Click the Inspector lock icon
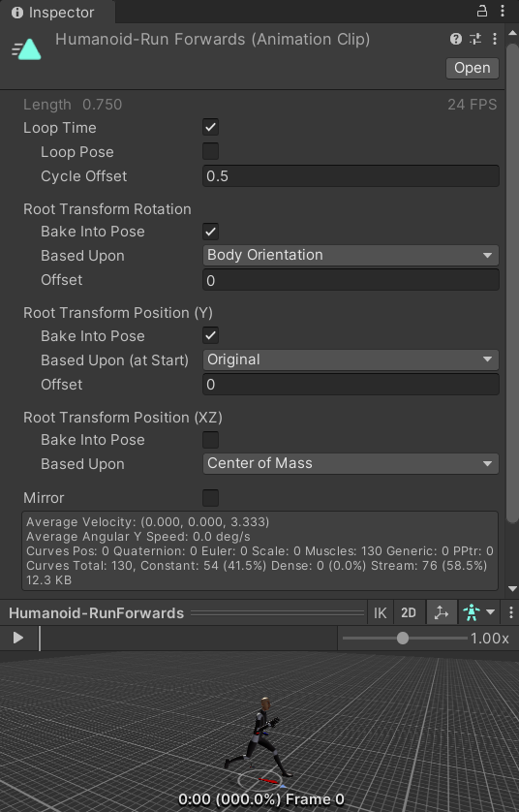The image size is (519, 812). tap(482, 11)
